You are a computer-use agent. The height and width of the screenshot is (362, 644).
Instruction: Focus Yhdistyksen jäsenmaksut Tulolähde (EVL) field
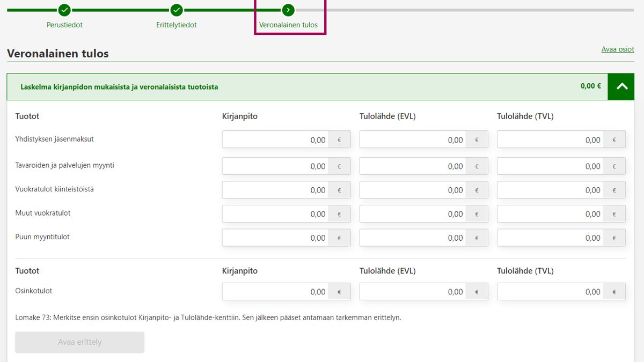413,140
